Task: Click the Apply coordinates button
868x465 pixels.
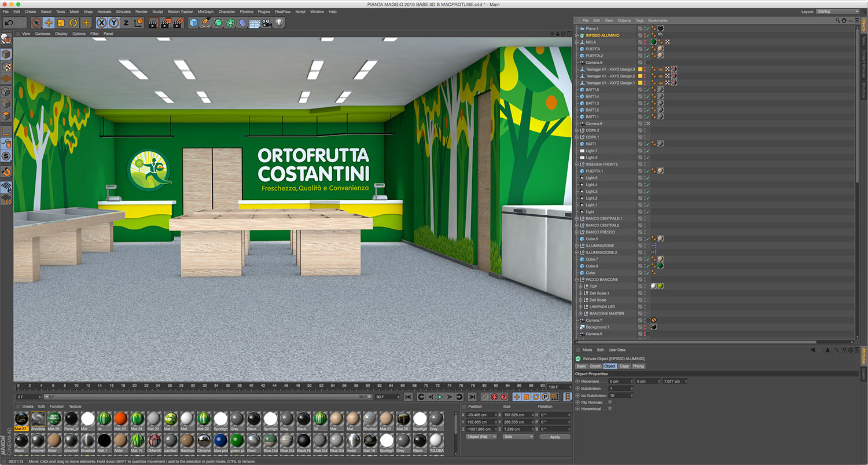Action: coord(555,437)
